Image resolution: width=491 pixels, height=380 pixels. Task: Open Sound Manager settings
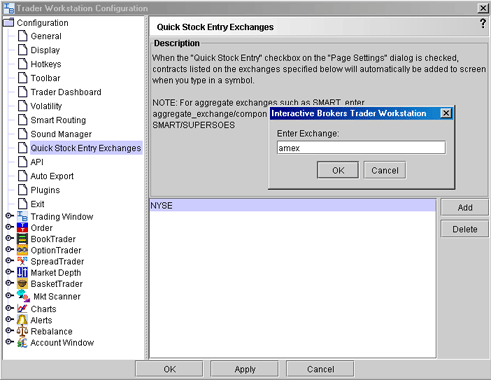[61, 134]
